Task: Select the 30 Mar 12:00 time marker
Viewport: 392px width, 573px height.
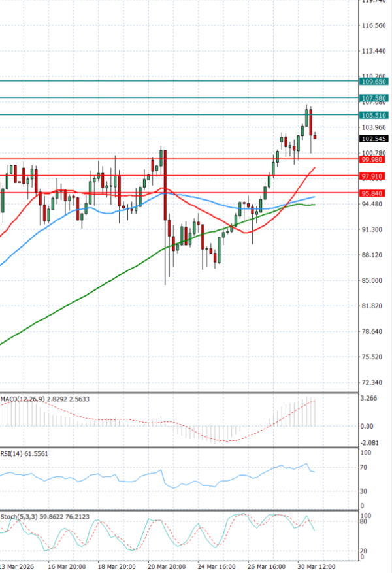Action: (318, 566)
